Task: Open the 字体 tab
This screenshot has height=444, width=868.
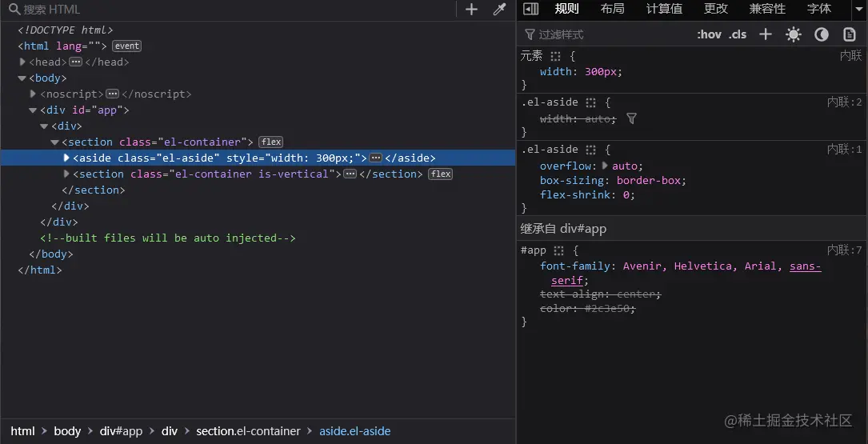Action: pos(819,8)
